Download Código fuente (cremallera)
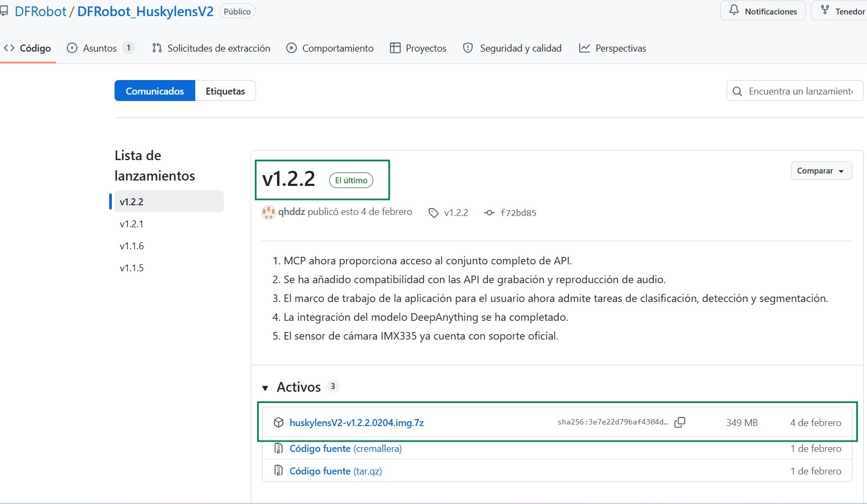This screenshot has height=504, width=867. coord(345,449)
